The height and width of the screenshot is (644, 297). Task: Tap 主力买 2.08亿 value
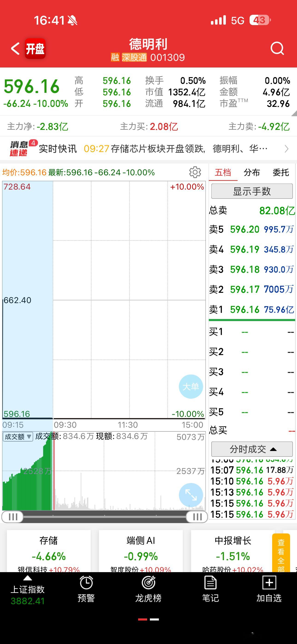pos(164,126)
